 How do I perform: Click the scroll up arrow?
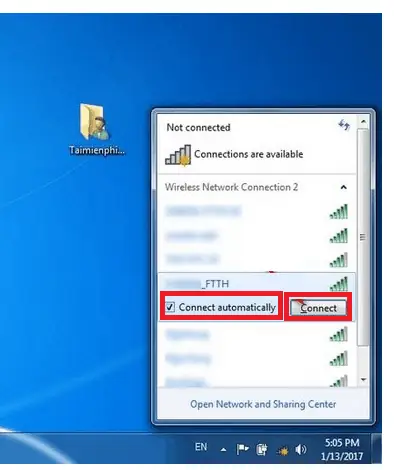click(363, 121)
